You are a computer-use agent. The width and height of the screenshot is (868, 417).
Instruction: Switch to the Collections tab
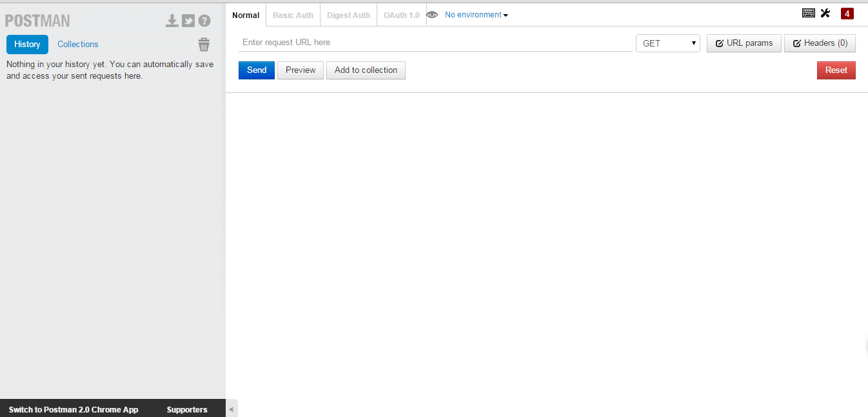pos(78,45)
